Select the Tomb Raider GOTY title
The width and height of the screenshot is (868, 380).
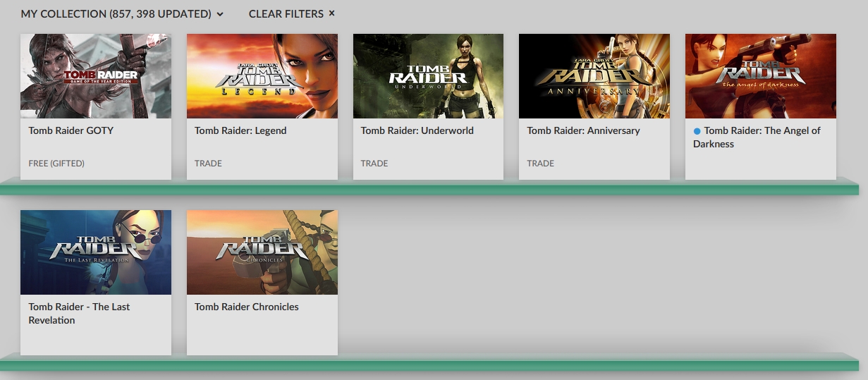(71, 130)
